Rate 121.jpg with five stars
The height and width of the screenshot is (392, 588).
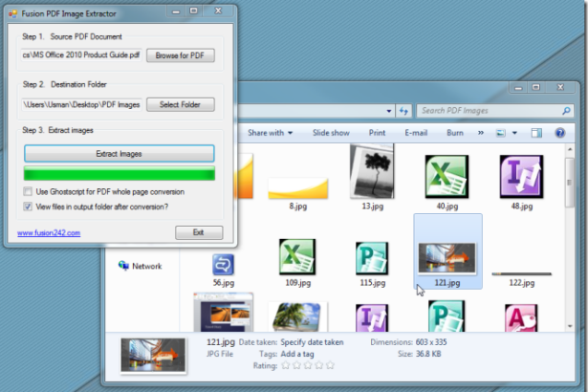coord(330,364)
